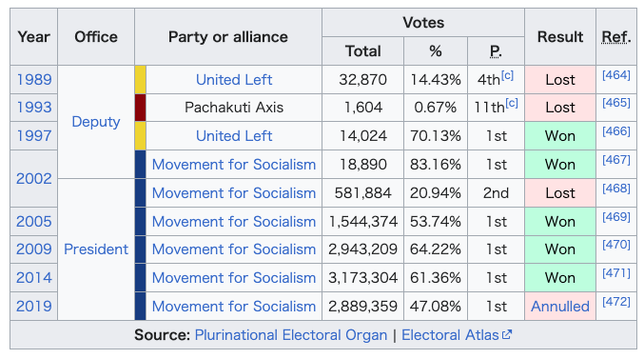Screen dimensions: 644x359
Task: Click Movement for Socialism in 2005 row
Action: 234,221
